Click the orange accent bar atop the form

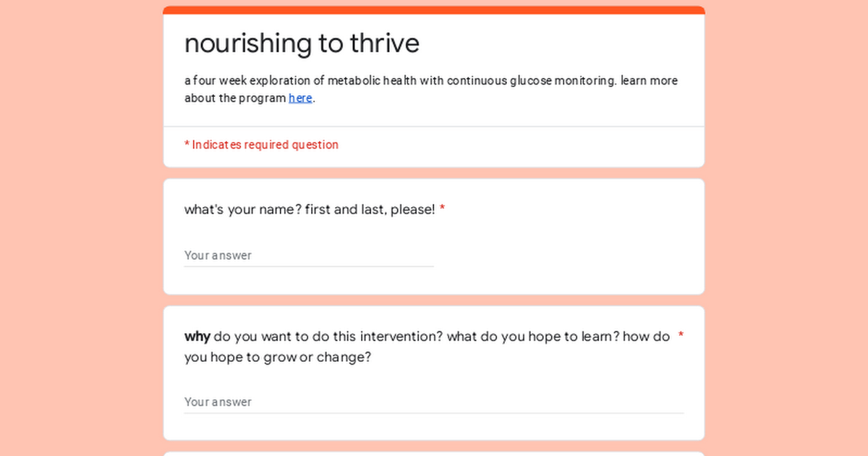[x=434, y=10]
